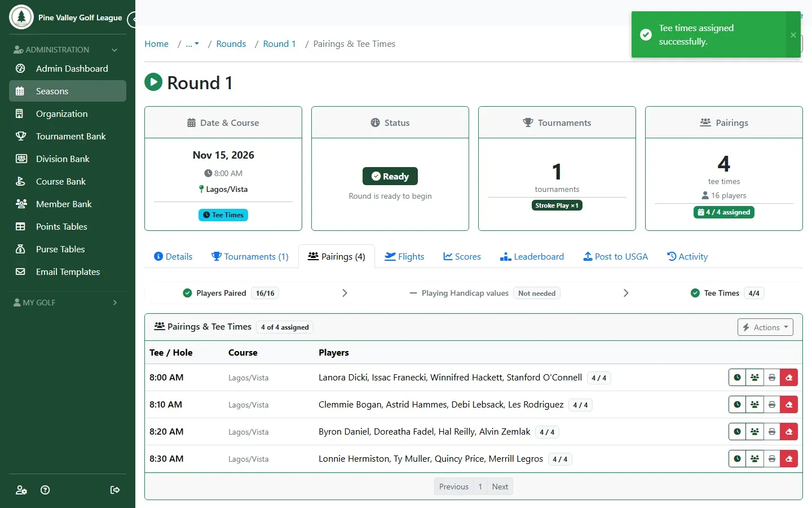The image size is (812, 508).
Task: Expand the My Golf section
Action: click(68, 303)
